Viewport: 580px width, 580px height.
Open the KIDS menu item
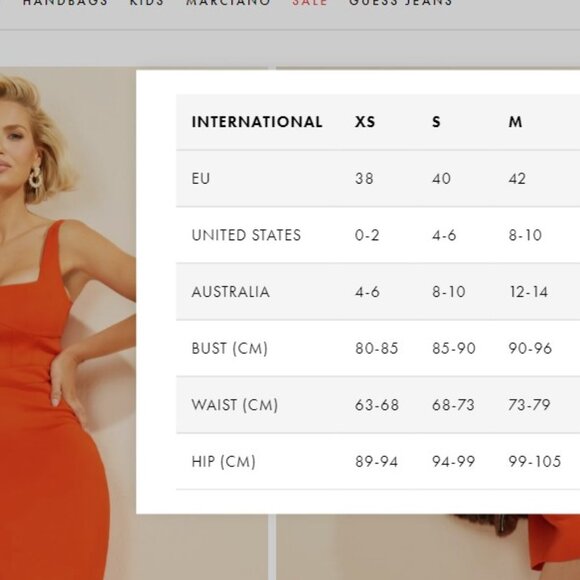[146, 3]
